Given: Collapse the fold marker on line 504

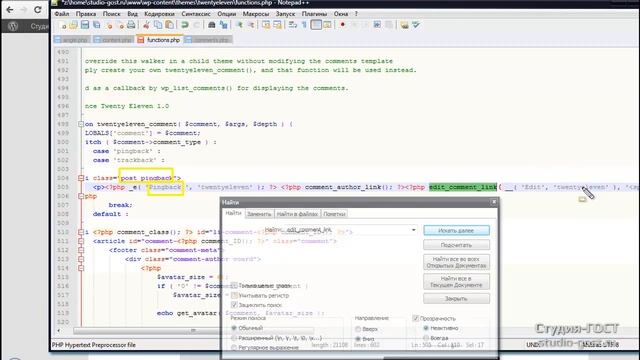Looking at the screenshot, I should point(81,178).
